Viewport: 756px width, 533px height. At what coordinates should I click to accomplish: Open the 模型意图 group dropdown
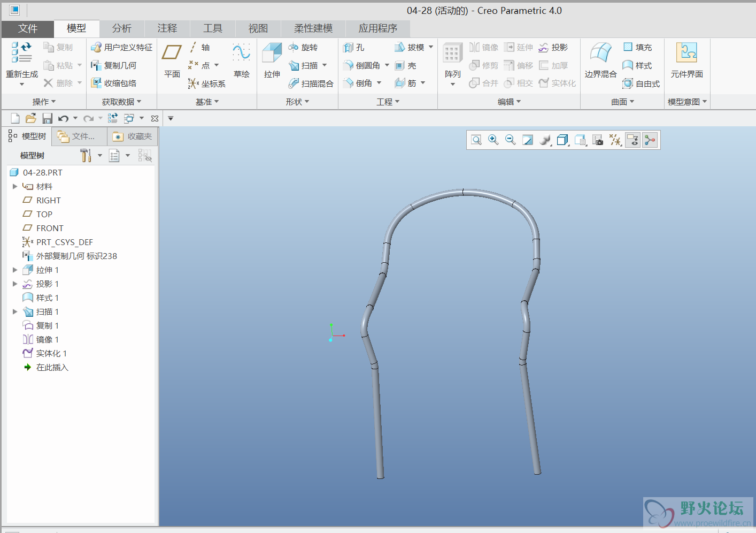pyautogui.click(x=687, y=102)
